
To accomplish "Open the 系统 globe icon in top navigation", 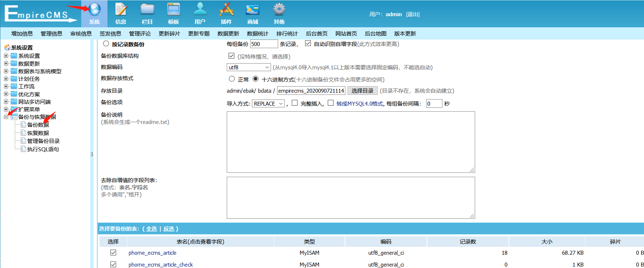I will (x=95, y=10).
